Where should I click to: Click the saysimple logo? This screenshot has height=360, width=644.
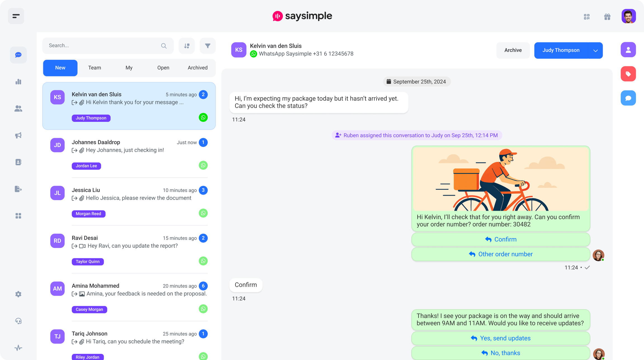[302, 16]
